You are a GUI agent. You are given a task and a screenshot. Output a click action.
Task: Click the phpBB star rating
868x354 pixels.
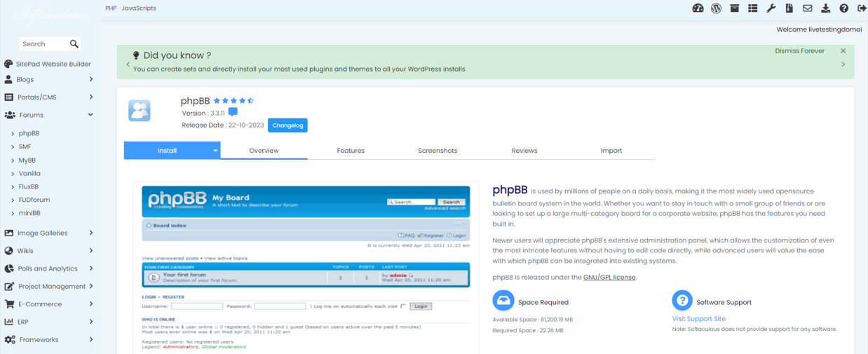[x=233, y=101]
